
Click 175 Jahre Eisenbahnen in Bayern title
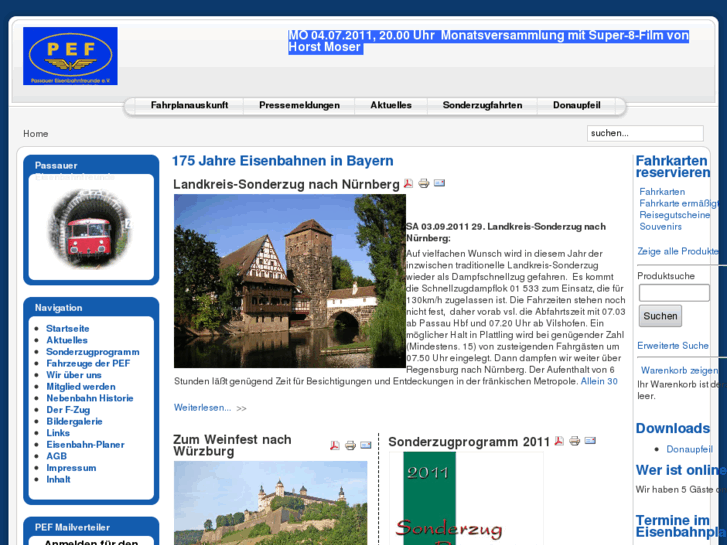pyautogui.click(x=282, y=160)
